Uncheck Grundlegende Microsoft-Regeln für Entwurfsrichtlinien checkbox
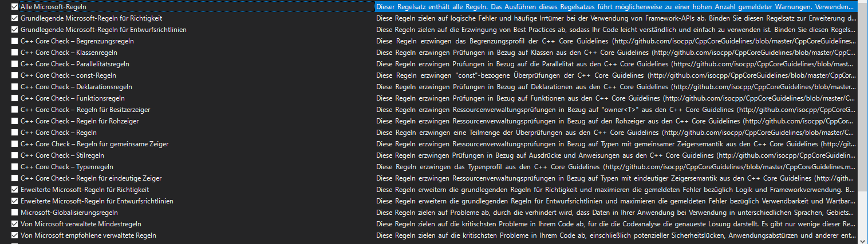Viewport: 868px width, 244px height. click(x=15, y=29)
